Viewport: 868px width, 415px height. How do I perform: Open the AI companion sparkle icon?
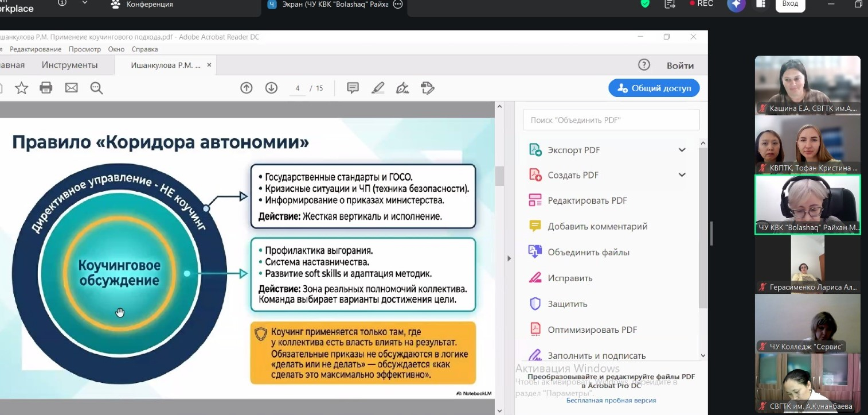[736, 4]
